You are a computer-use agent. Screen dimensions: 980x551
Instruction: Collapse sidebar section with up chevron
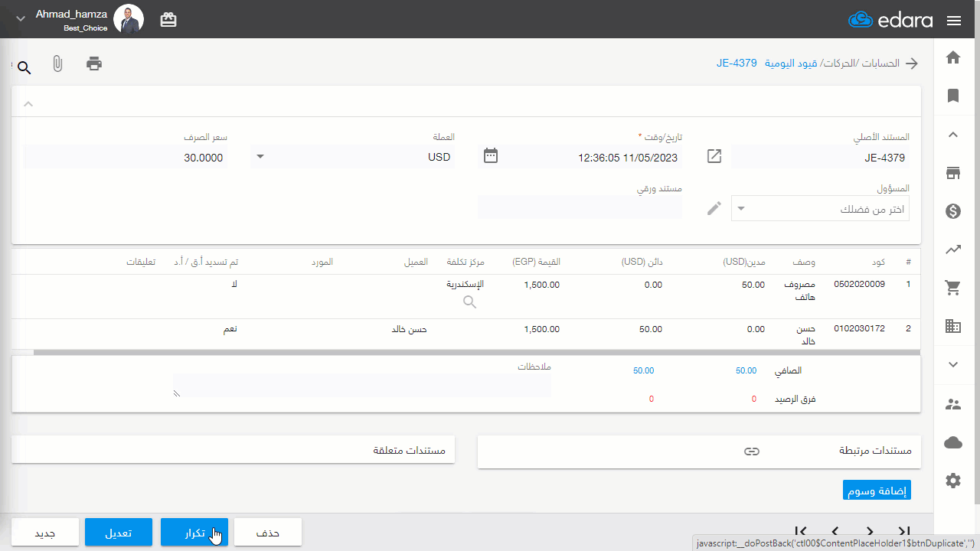pyautogui.click(x=953, y=135)
